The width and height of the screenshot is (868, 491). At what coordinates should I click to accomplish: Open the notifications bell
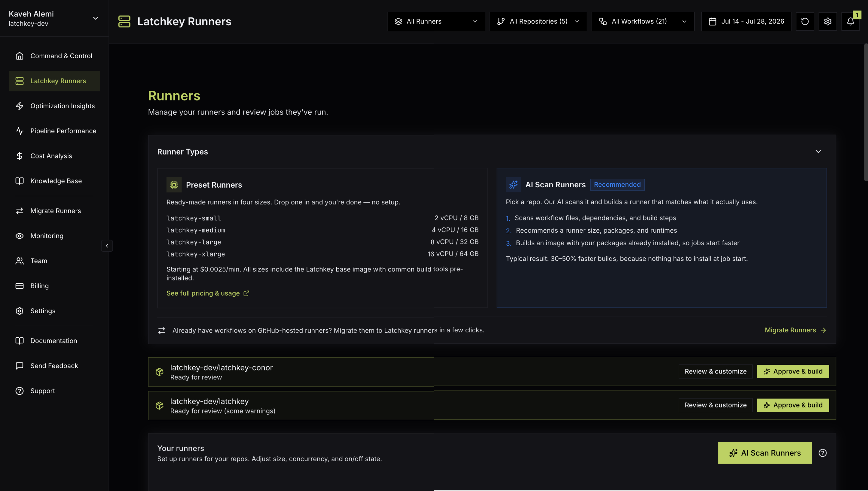850,21
